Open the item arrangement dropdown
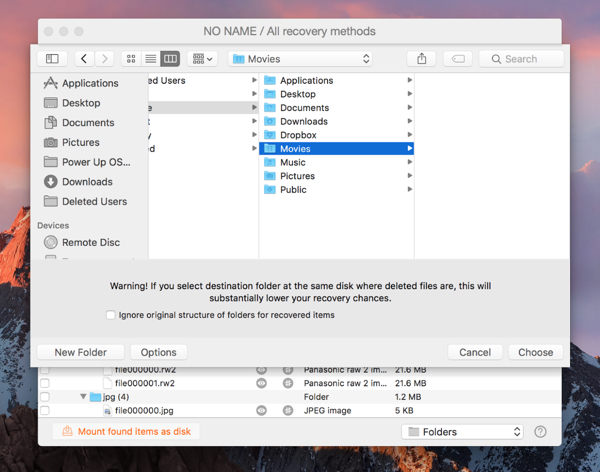Image resolution: width=600 pixels, height=472 pixels. 202,59
